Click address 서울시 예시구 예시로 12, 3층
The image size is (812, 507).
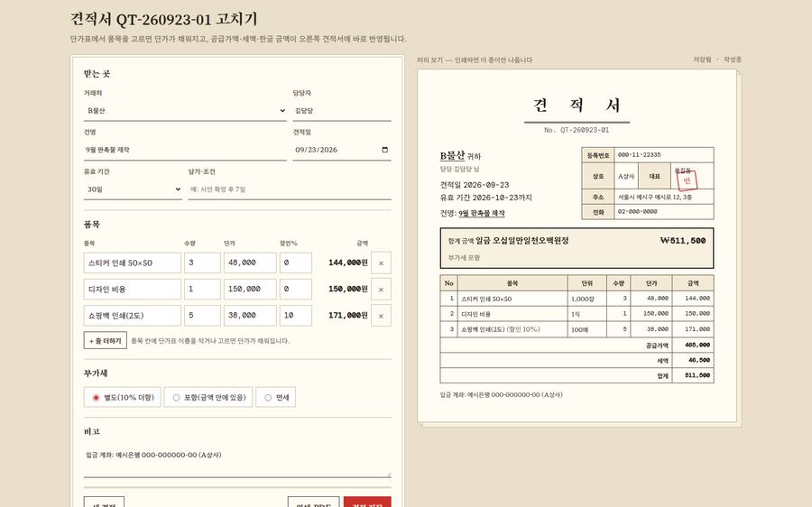coord(655,198)
